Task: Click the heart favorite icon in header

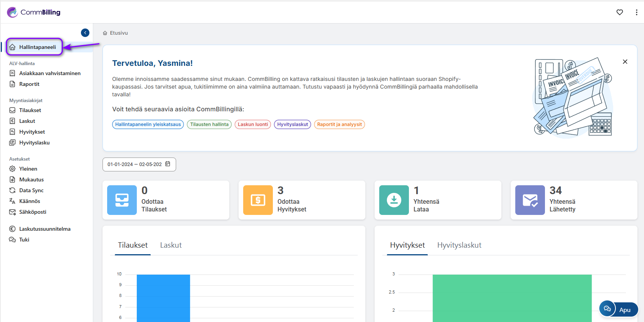Action: pos(619,12)
